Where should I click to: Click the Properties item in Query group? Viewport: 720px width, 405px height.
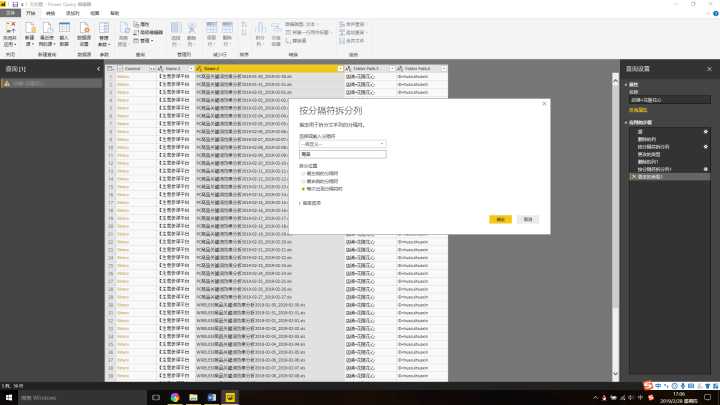pyautogui.click(x=142, y=24)
